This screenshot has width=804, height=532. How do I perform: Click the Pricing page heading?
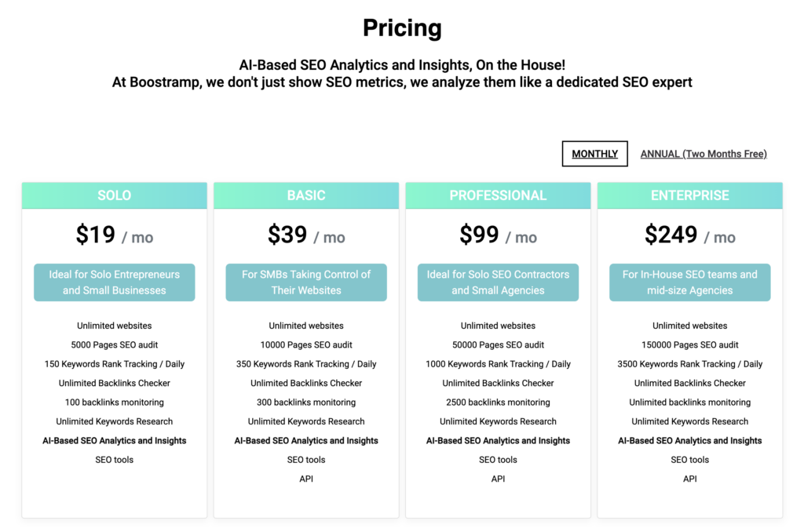(x=402, y=28)
